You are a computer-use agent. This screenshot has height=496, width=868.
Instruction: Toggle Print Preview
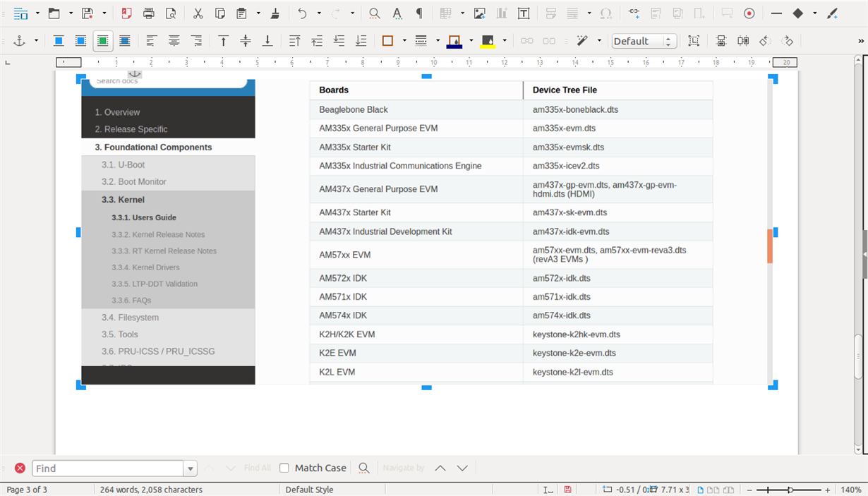170,13
